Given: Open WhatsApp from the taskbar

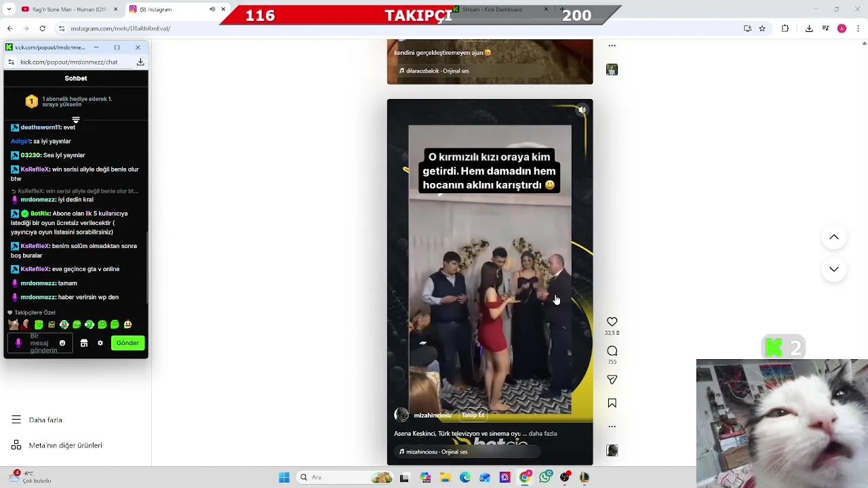Looking at the screenshot, I should point(545,477).
